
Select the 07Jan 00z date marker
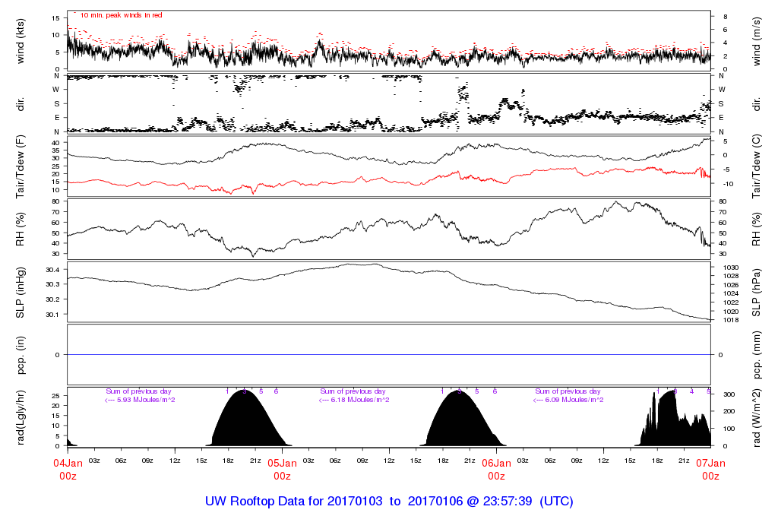click(710, 468)
